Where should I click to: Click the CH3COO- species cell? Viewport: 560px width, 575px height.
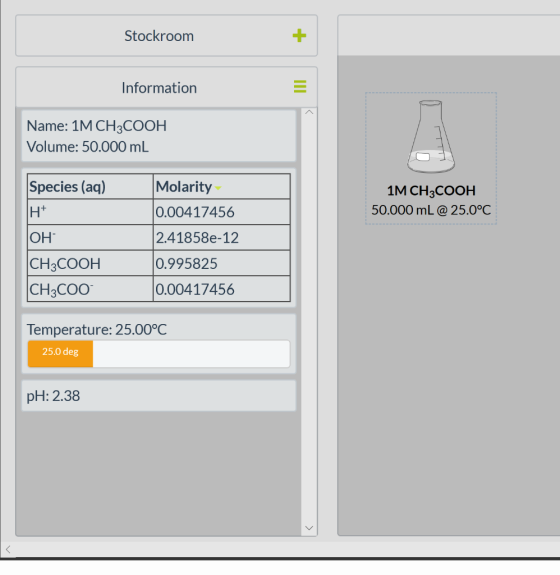(90, 289)
